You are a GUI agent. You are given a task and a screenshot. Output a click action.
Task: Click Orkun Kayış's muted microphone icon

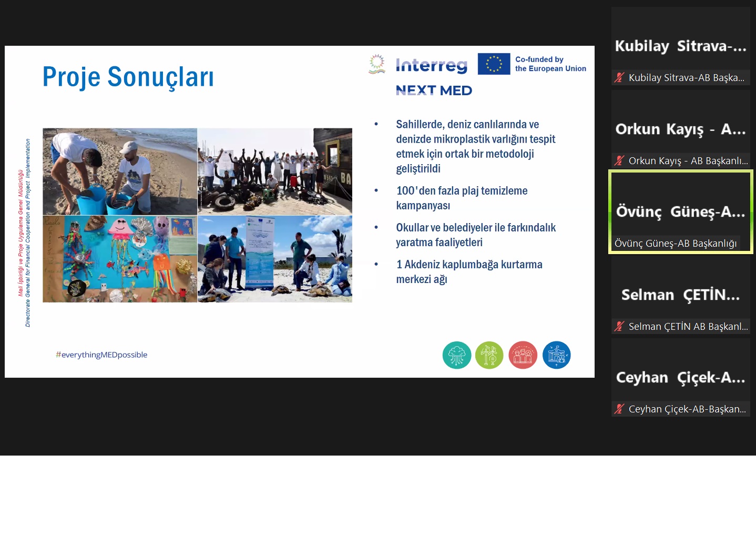click(619, 161)
